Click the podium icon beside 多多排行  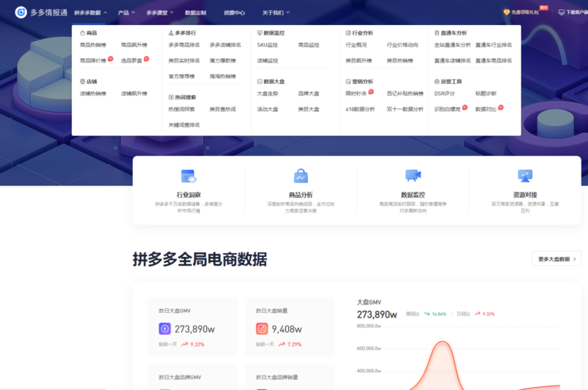[171, 33]
